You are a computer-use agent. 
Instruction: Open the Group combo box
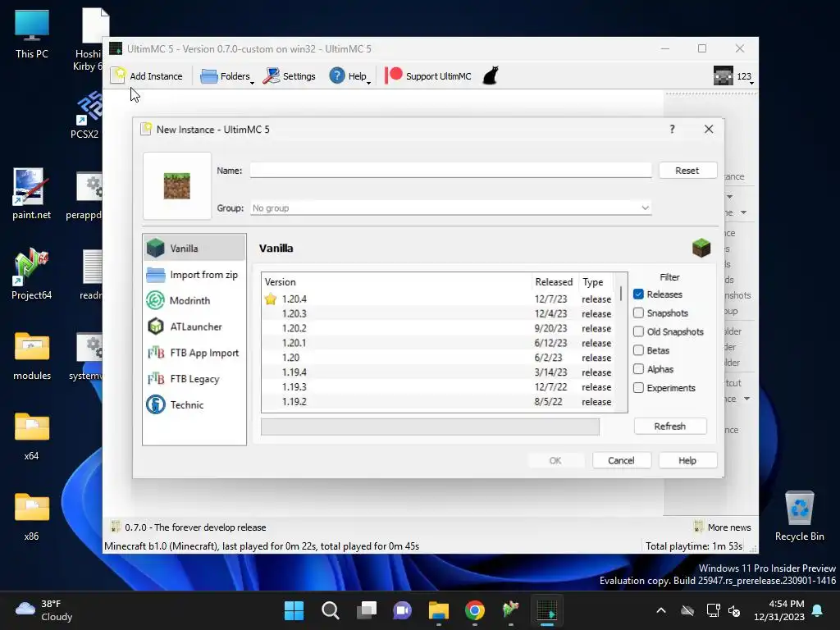coord(450,208)
